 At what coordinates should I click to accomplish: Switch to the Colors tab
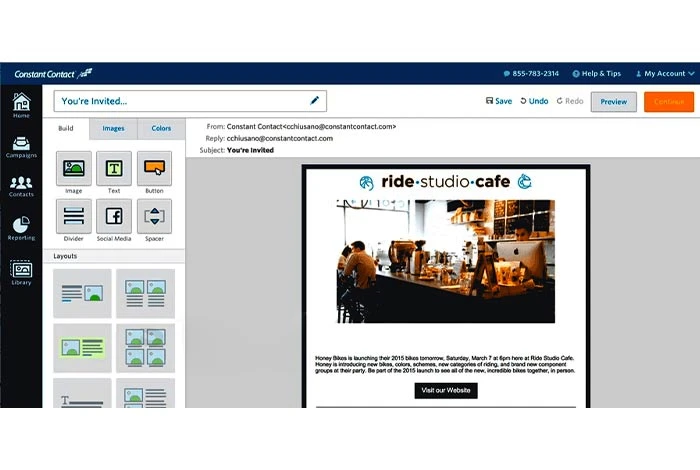[x=160, y=128]
